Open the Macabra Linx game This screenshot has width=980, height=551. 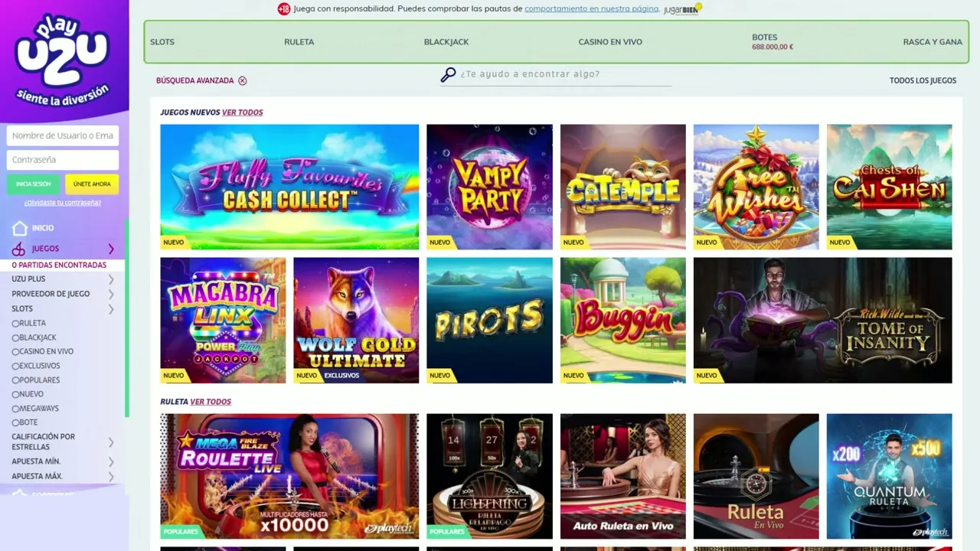pyautogui.click(x=223, y=320)
